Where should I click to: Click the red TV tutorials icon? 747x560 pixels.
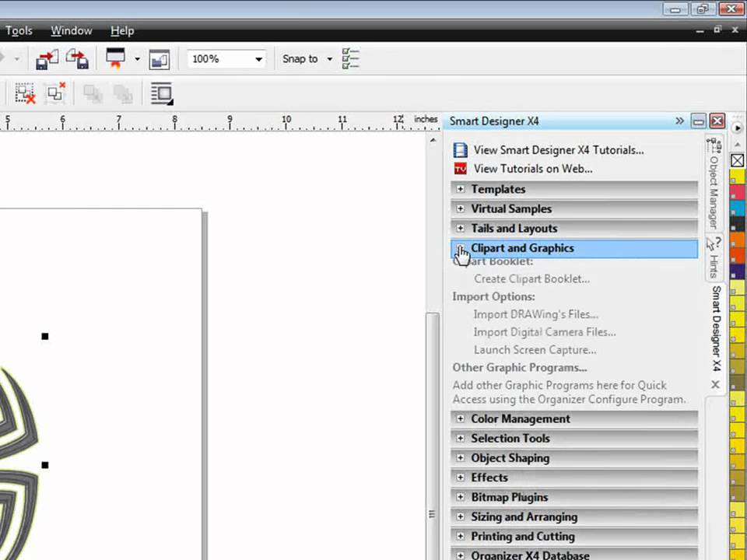click(x=460, y=169)
